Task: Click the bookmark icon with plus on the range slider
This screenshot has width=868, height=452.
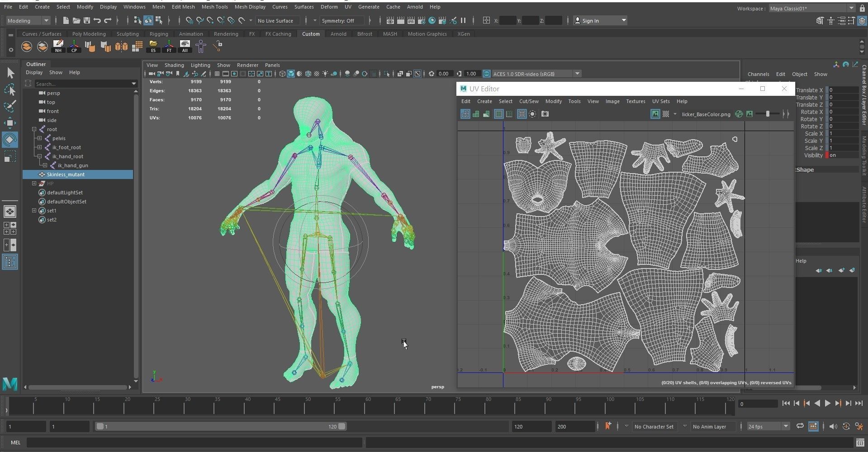Action: click(x=608, y=426)
